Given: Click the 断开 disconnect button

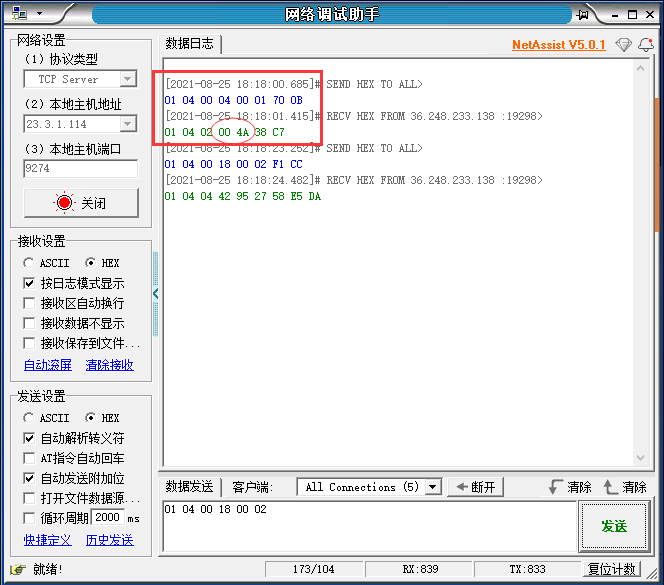Looking at the screenshot, I should 476,487.
